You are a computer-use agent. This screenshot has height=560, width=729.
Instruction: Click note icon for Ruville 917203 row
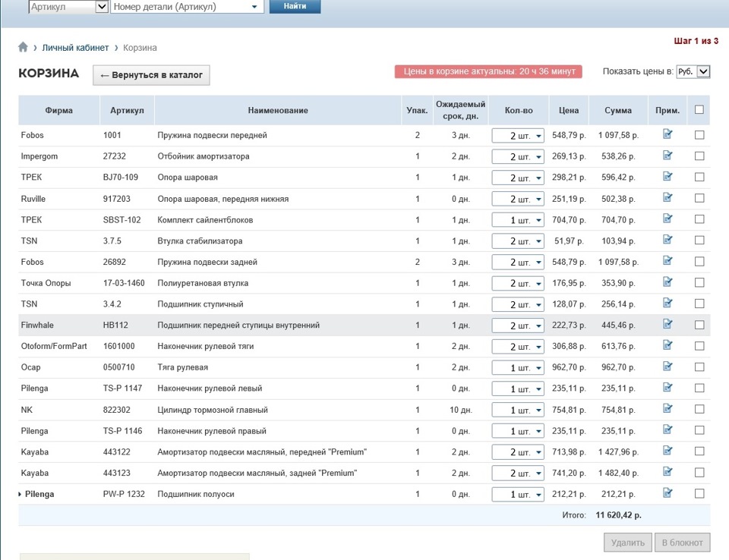(x=667, y=198)
